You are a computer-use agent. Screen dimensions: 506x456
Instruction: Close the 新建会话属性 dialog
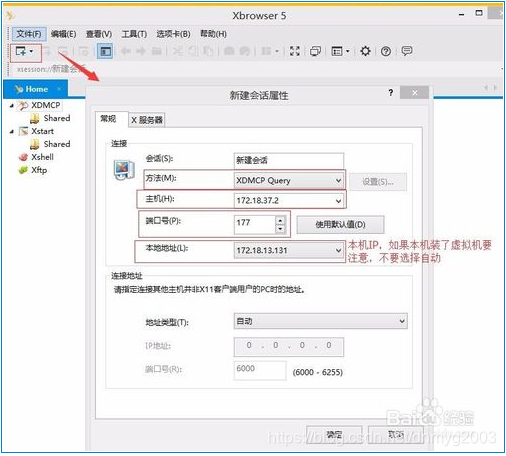[414, 93]
